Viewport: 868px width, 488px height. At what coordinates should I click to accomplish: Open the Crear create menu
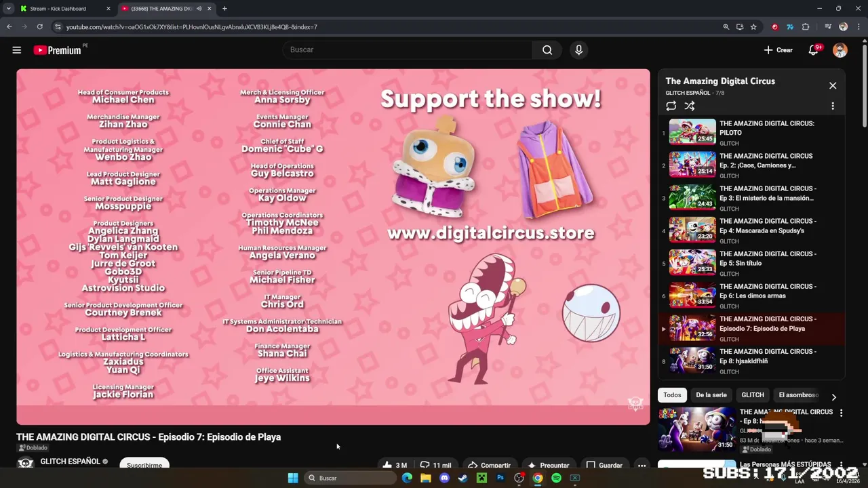click(778, 50)
